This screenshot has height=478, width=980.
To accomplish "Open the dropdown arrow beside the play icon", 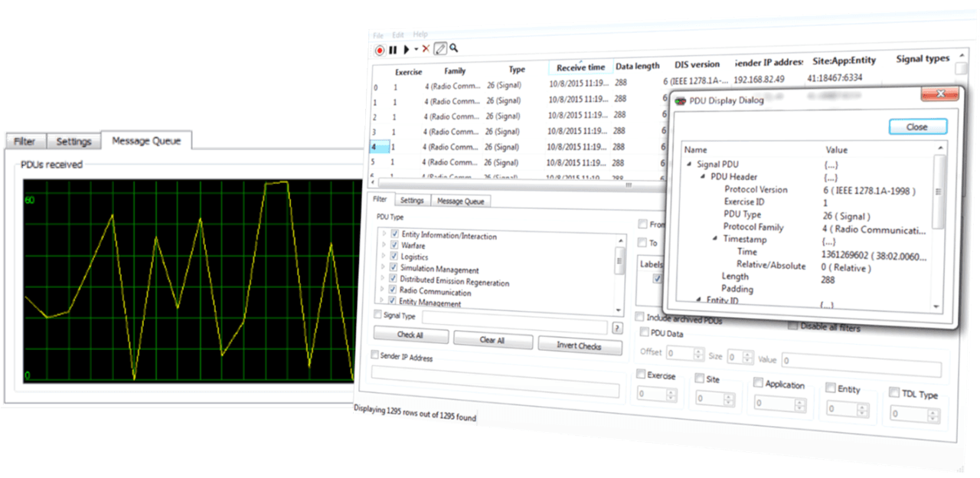I will [416, 49].
